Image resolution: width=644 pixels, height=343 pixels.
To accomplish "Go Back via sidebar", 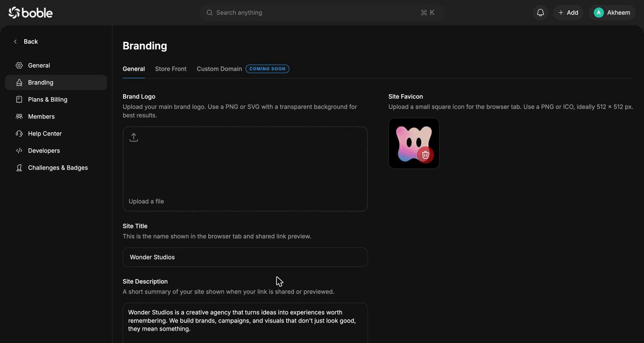I will point(26,41).
